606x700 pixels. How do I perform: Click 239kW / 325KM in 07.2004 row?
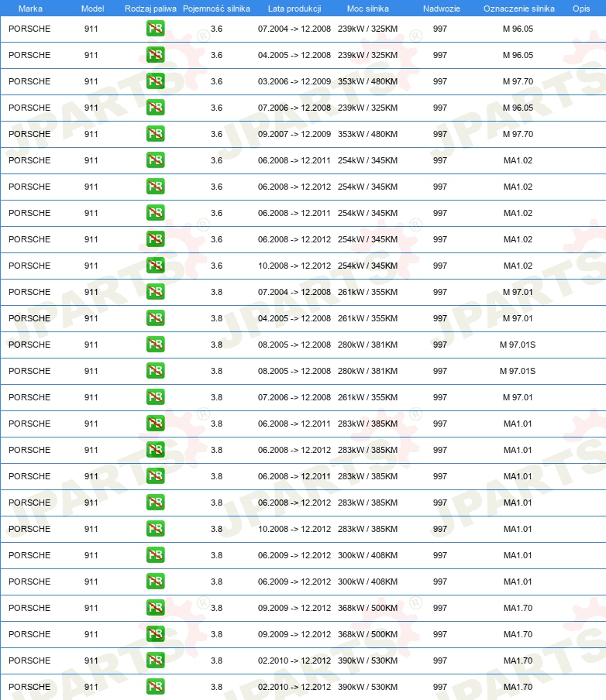pos(368,29)
